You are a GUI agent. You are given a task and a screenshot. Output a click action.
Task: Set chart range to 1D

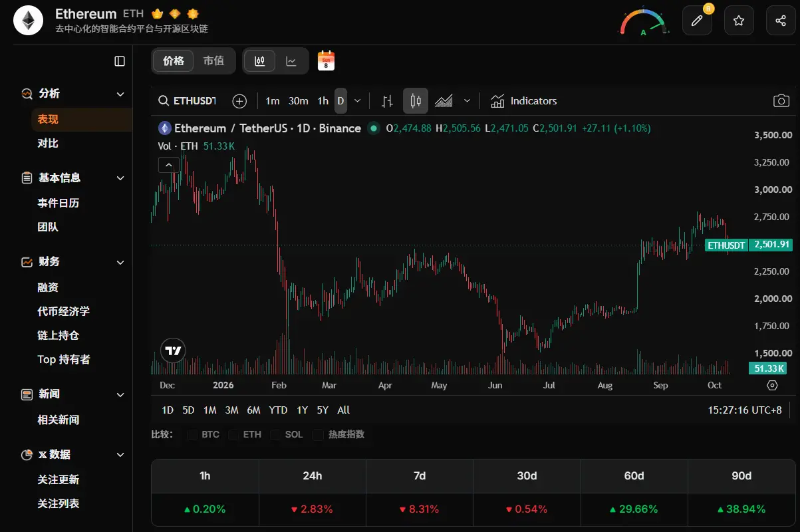[x=168, y=410]
